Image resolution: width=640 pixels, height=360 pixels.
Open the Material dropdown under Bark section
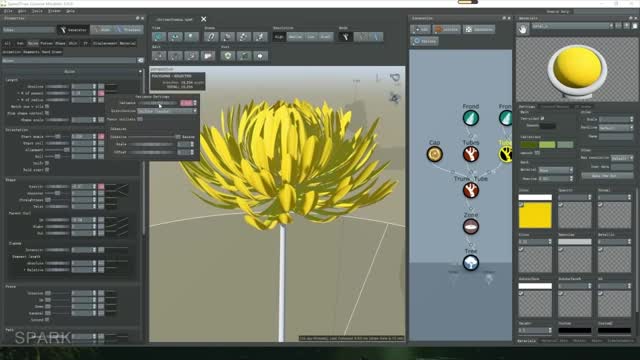pos(556,170)
